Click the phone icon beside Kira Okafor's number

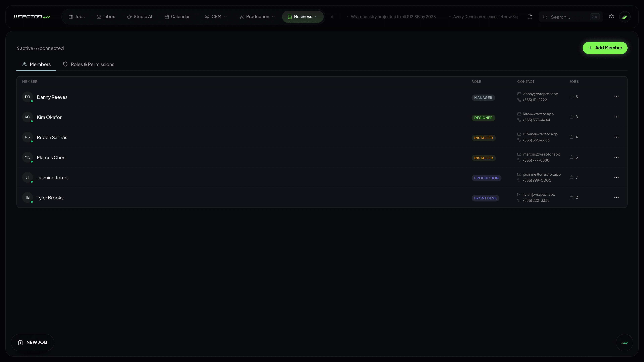[519, 120]
